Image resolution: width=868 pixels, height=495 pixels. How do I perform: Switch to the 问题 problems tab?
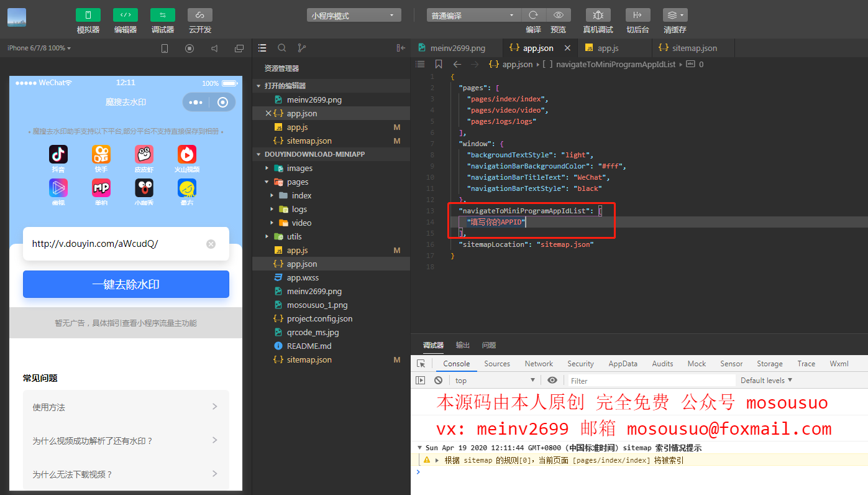(489, 345)
